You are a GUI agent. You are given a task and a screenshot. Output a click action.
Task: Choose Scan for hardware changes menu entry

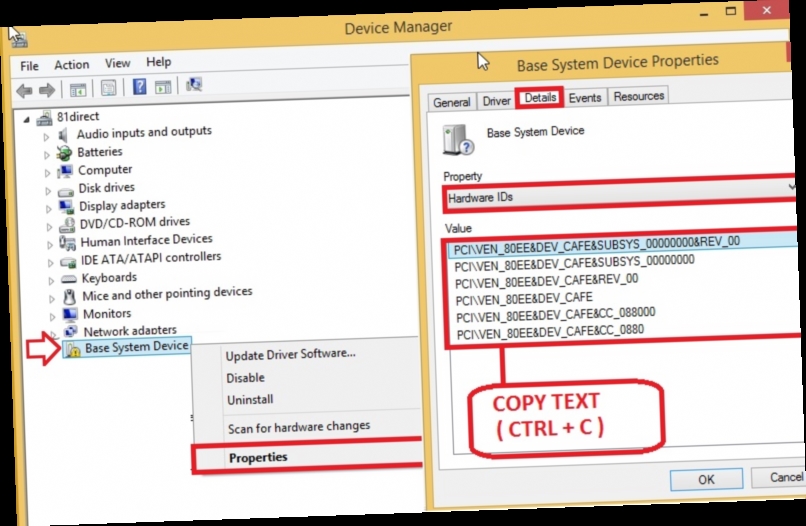point(299,427)
